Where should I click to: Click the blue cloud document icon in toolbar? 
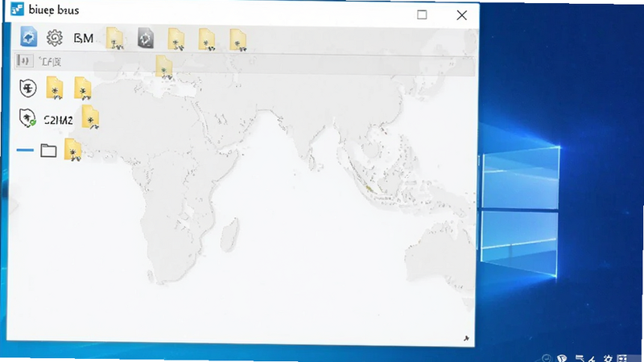pyautogui.click(x=29, y=37)
